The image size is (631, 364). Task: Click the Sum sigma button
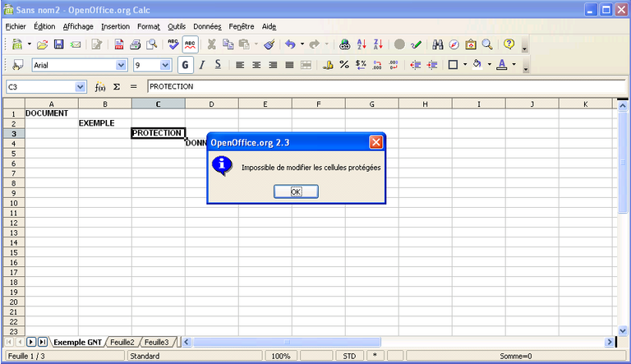pyautogui.click(x=117, y=86)
